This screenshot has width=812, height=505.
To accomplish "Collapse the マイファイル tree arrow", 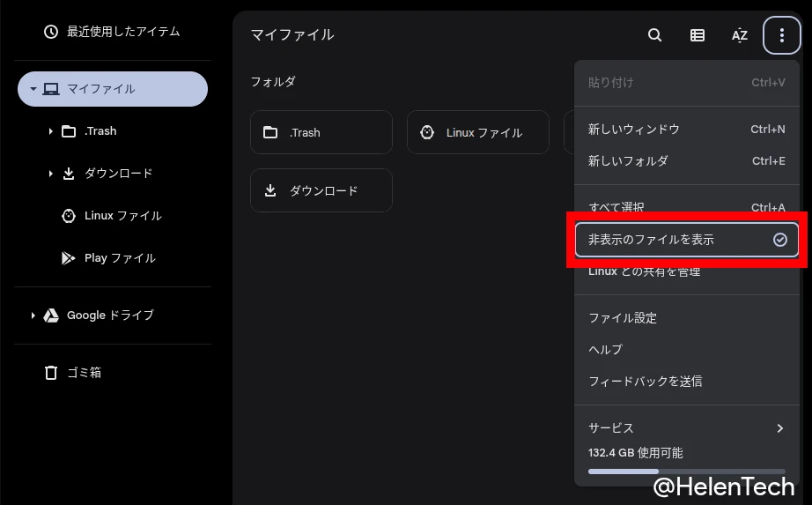I will click(x=33, y=89).
